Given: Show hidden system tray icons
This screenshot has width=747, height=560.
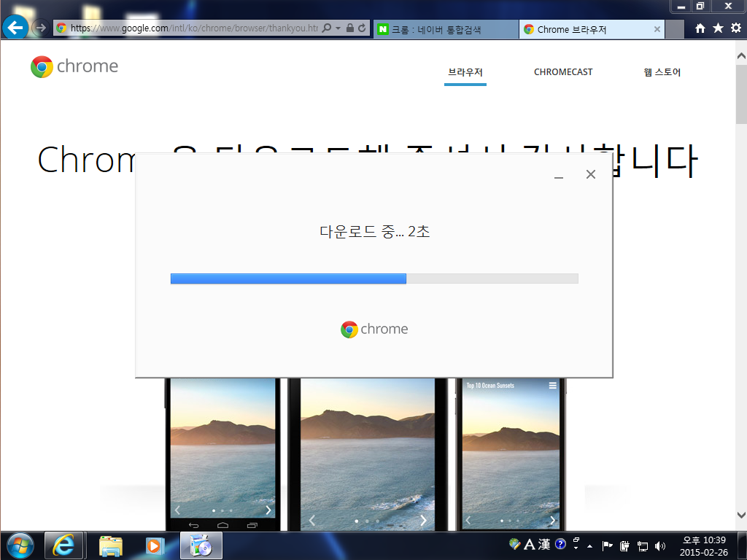Looking at the screenshot, I should tap(589, 545).
